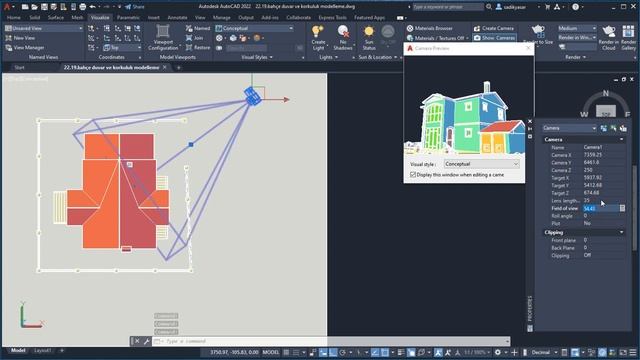The height and width of the screenshot is (360, 640).
Task: Open the status bar customization menu
Action: click(633, 352)
